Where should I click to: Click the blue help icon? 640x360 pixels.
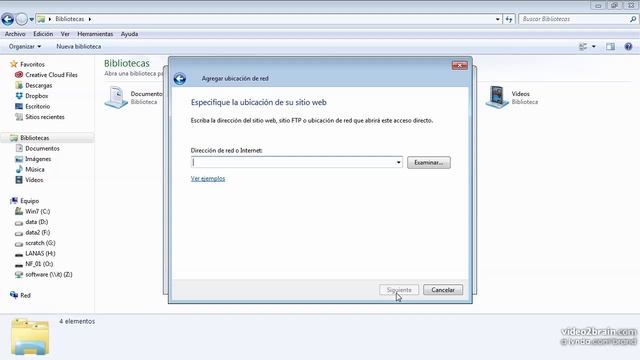[x=628, y=47]
